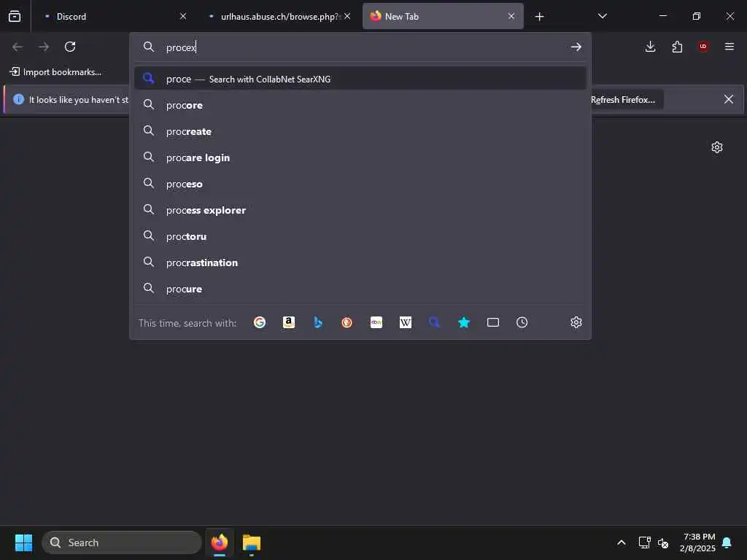The width and height of the screenshot is (747, 560).
Task: Select DuckDuckGo one-off search engine
Action: [x=347, y=322]
